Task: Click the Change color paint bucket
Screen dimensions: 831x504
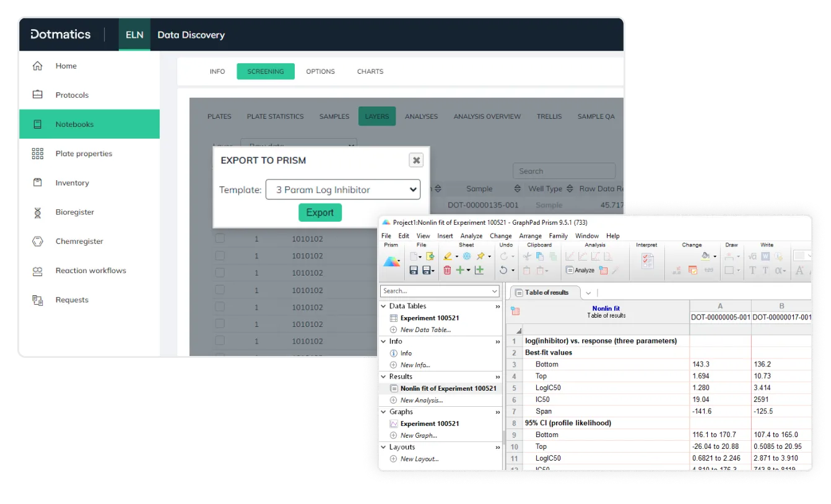Action: point(705,256)
